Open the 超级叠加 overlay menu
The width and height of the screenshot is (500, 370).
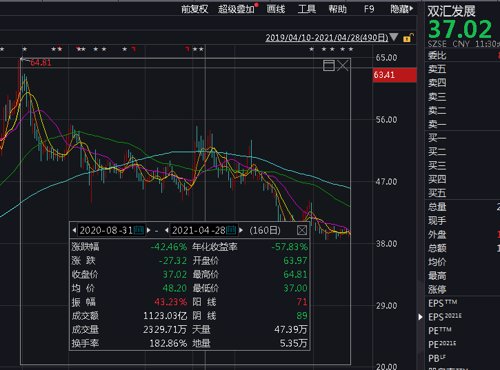click(x=237, y=9)
